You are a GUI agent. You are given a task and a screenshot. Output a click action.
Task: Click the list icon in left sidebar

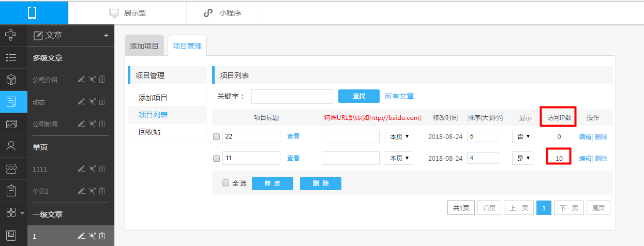click(11, 57)
